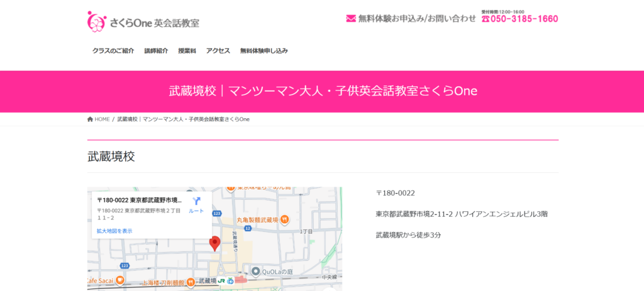
Task: Click the 拡大地図を表示 link
Action: coord(114,231)
